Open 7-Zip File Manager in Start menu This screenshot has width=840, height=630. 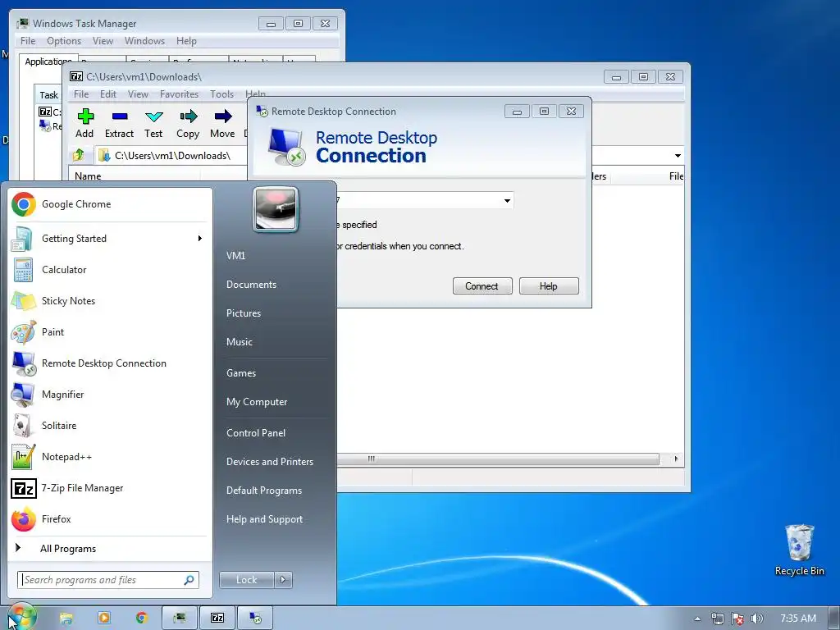tap(109, 488)
